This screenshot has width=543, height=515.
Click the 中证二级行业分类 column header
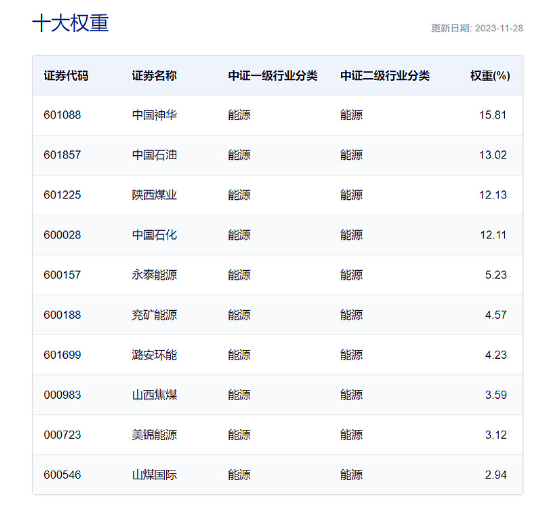point(385,76)
